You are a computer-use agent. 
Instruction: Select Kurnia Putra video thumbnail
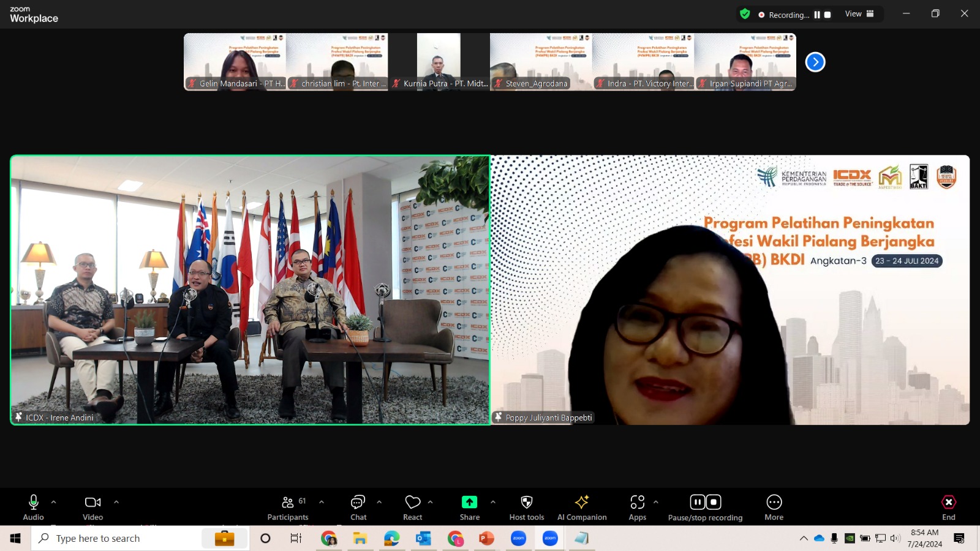coord(439,61)
